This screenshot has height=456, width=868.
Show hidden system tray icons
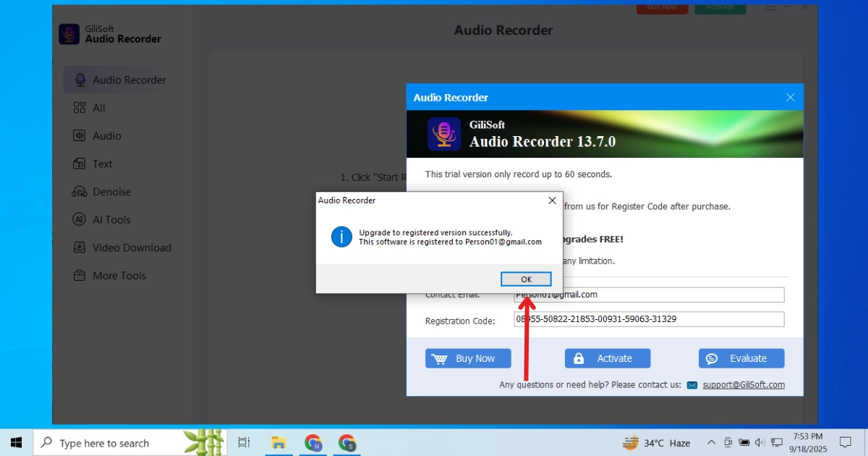(x=710, y=442)
